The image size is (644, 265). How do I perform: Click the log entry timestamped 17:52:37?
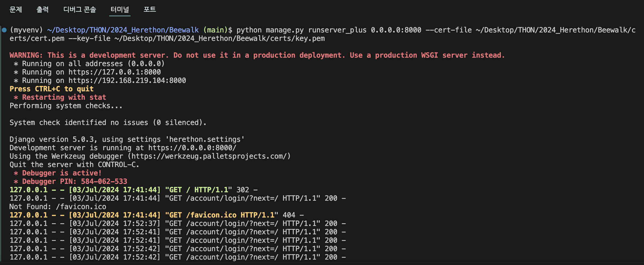(x=178, y=224)
